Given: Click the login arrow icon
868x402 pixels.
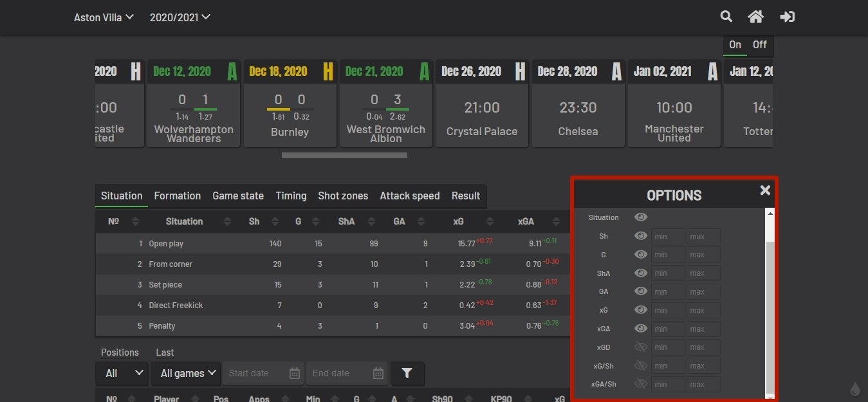Looking at the screenshot, I should pyautogui.click(x=787, y=17).
